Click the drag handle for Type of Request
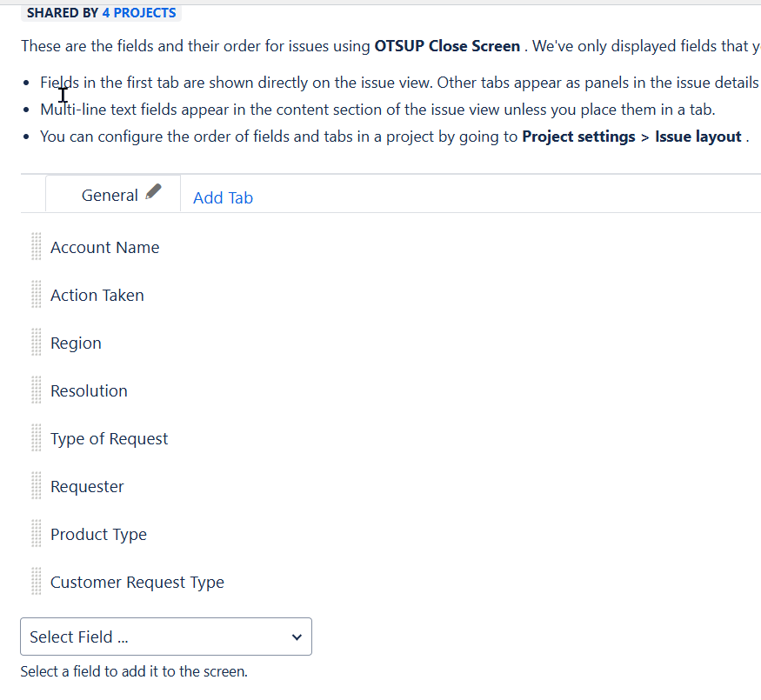Viewport: 761px width, 700px height. point(36,438)
